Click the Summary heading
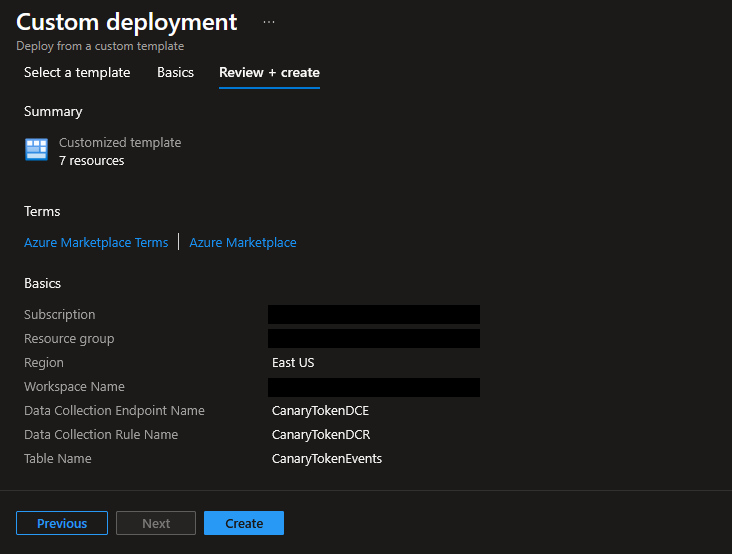The height and width of the screenshot is (554, 732). point(53,112)
